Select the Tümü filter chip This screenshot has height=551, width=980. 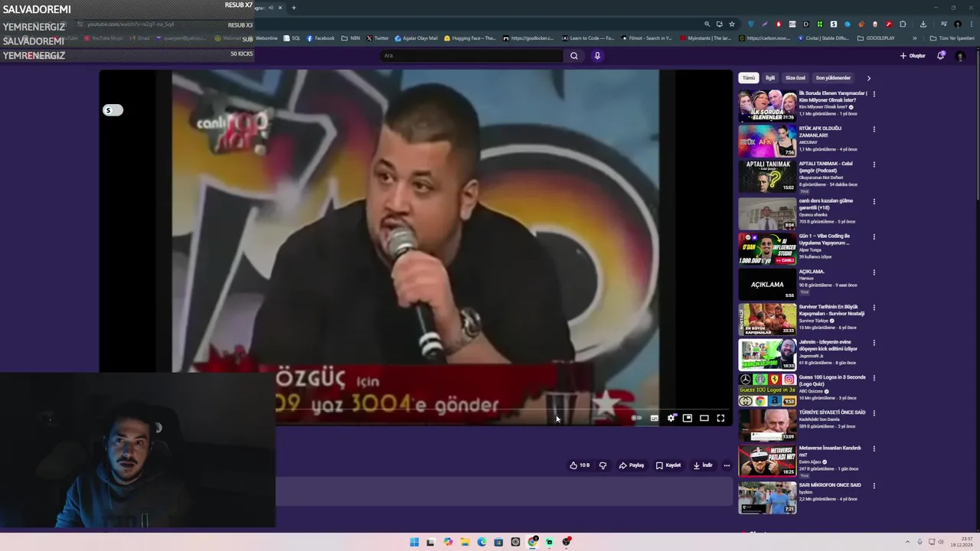[748, 78]
